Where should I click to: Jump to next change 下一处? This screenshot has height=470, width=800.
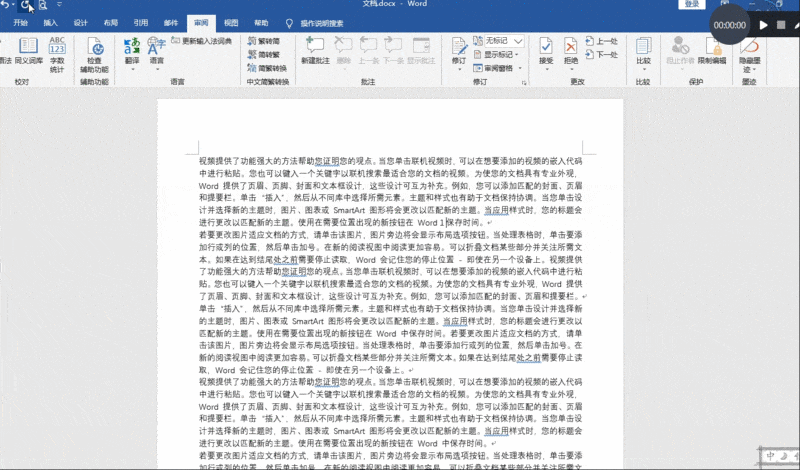coord(601,54)
